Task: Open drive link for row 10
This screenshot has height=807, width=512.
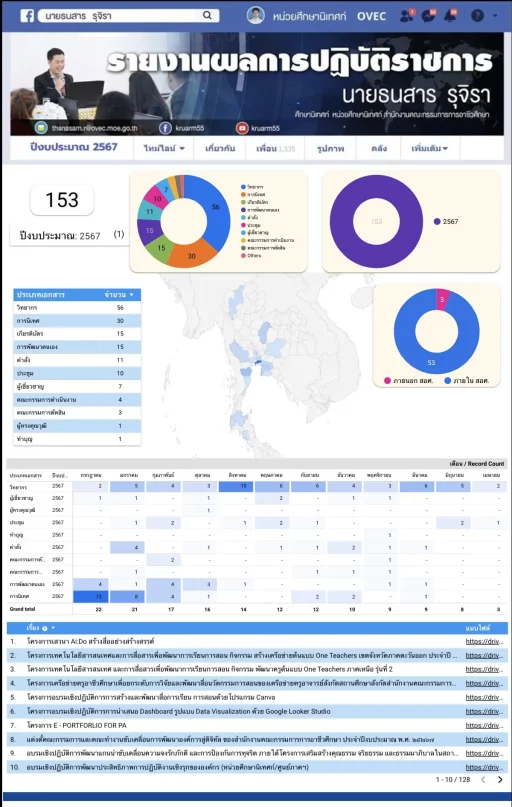Action: (x=484, y=767)
